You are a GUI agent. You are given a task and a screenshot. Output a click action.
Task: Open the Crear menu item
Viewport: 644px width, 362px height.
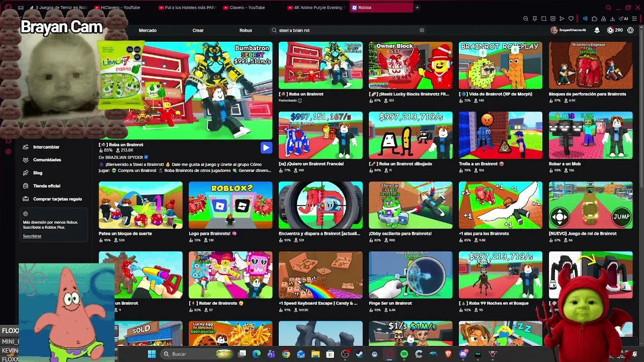[198, 30]
